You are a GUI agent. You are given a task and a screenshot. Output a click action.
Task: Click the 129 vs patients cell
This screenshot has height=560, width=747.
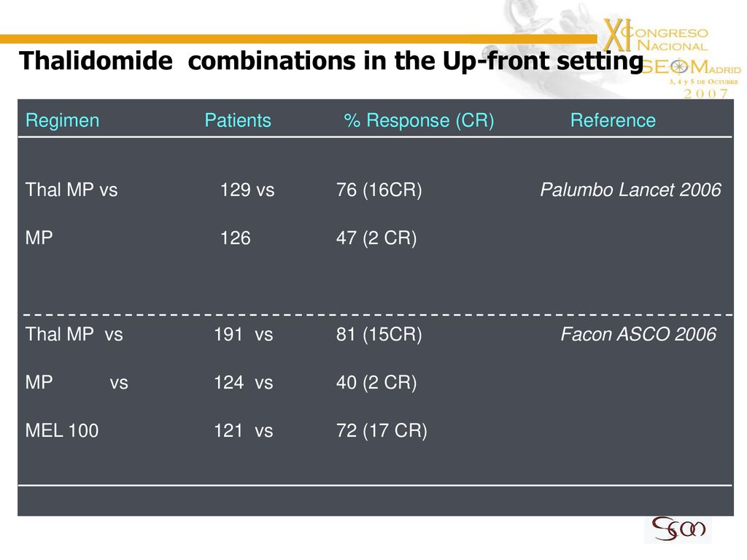247,190
